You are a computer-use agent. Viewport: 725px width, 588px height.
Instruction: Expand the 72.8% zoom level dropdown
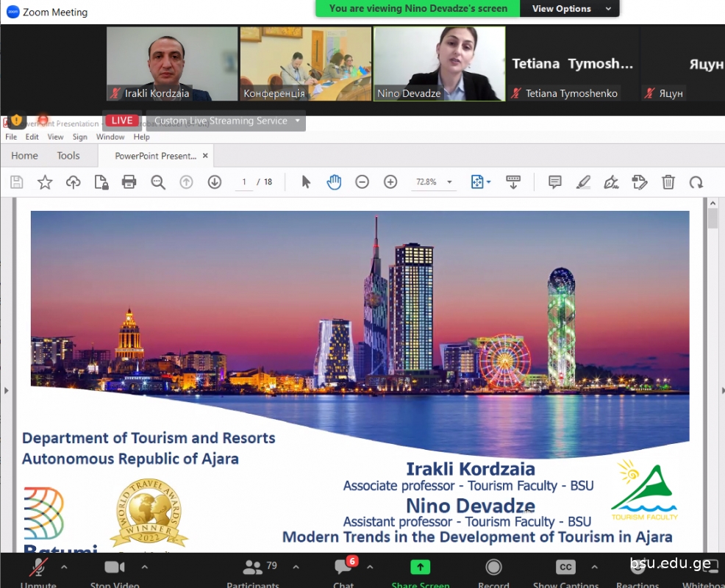449,182
